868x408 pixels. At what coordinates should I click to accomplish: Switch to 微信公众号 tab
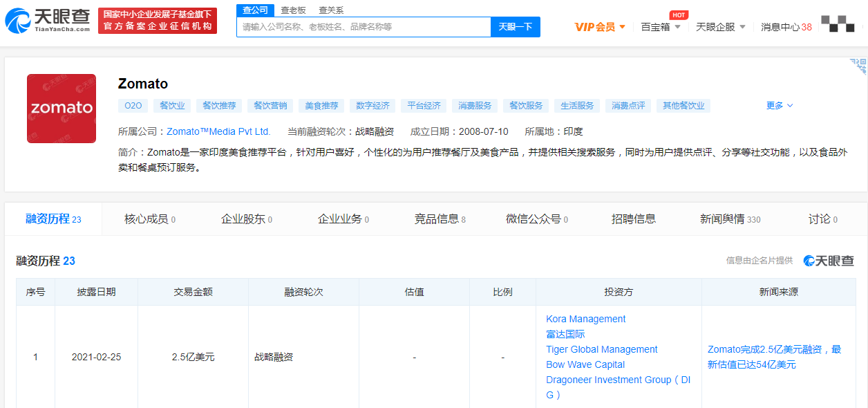(537, 219)
